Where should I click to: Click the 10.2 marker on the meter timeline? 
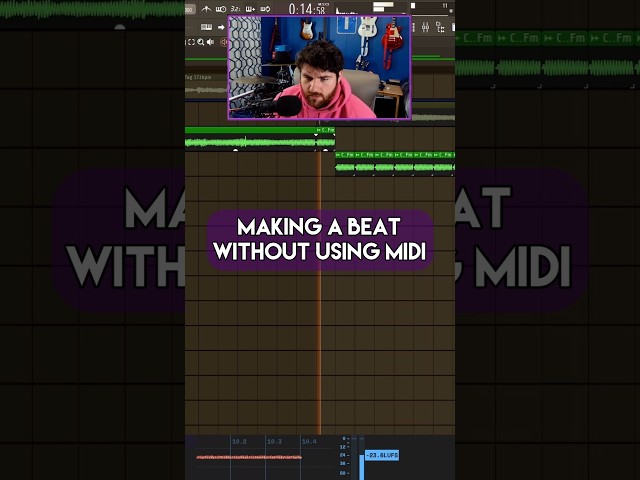pyautogui.click(x=239, y=442)
